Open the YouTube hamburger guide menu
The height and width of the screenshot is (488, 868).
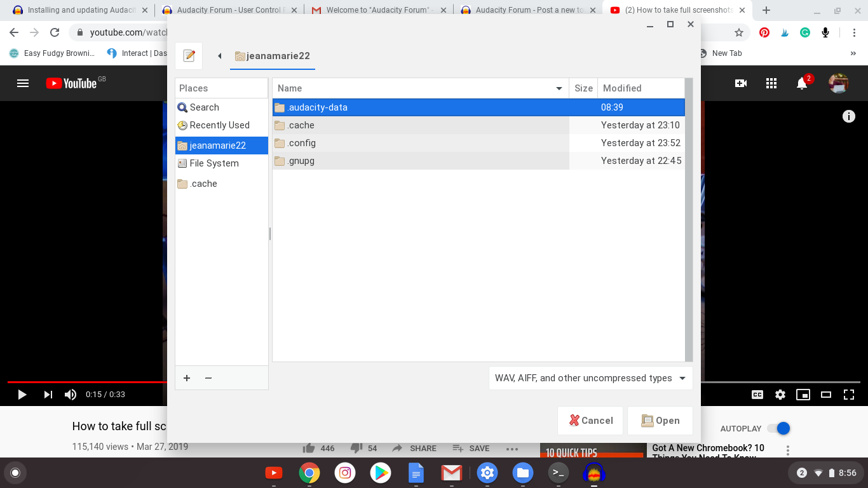tap(23, 83)
